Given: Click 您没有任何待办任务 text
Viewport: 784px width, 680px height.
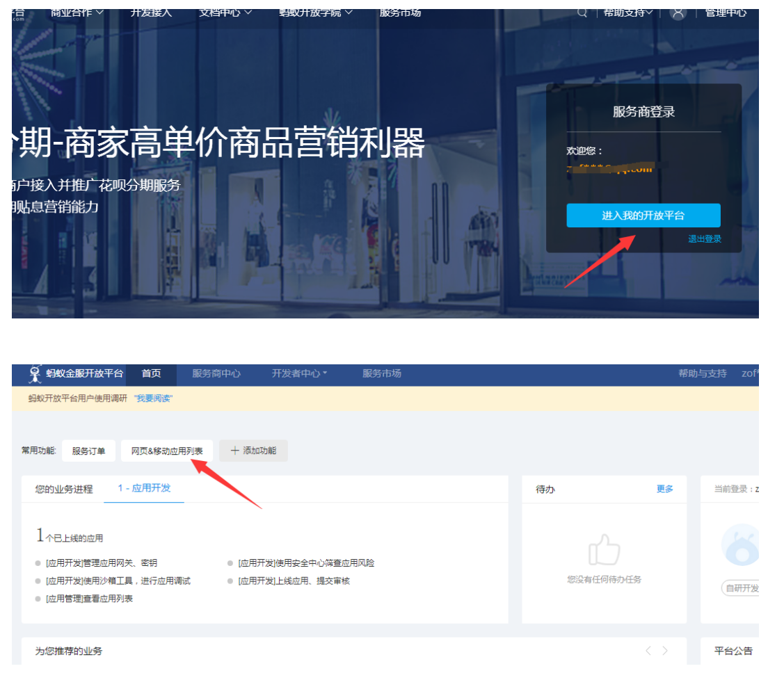Looking at the screenshot, I should [x=604, y=580].
